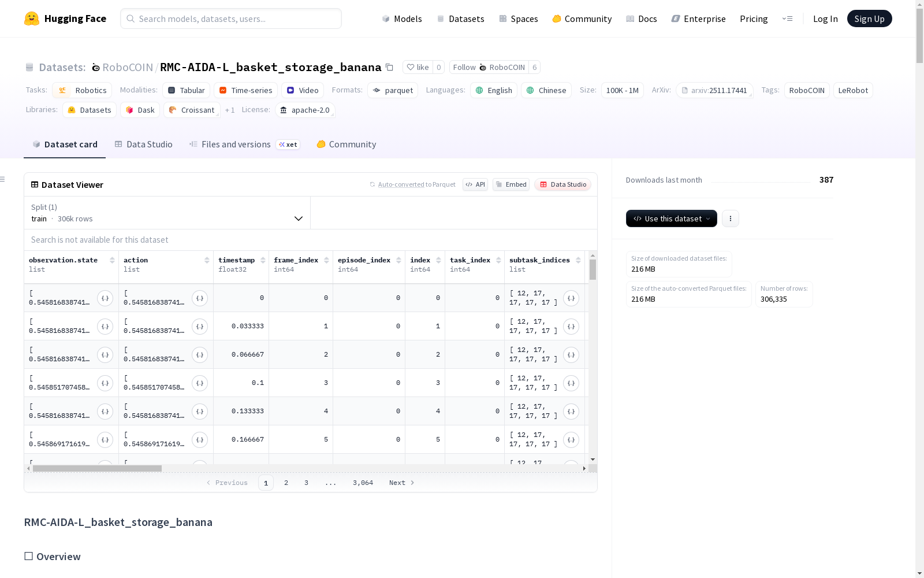Copy dataset name with the copy icon

(390, 67)
